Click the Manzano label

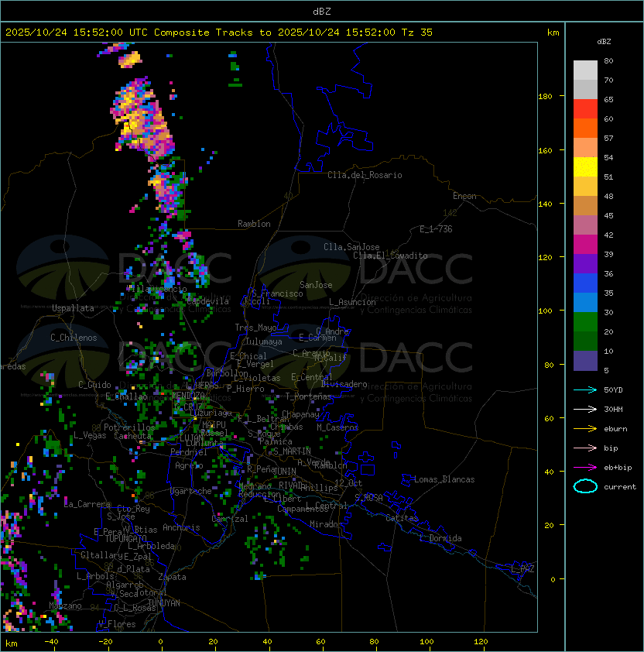(x=65, y=606)
